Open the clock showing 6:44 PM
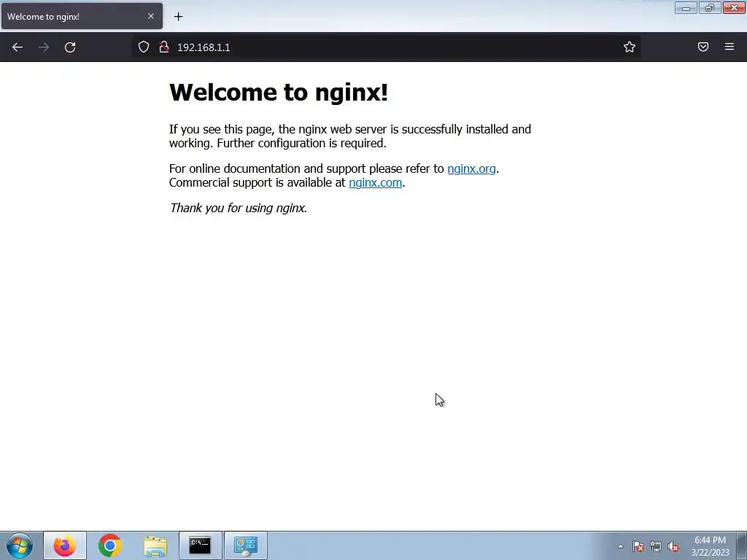This screenshot has height=560, width=747. pos(710,546)
